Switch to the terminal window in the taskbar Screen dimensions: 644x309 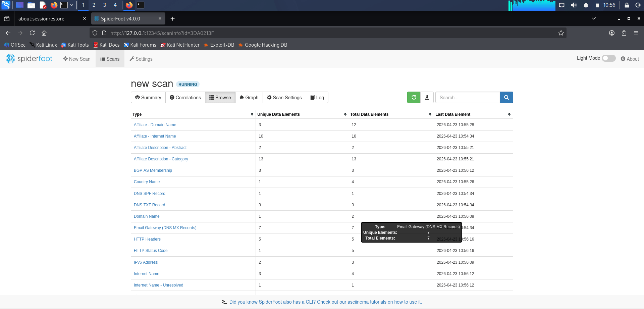[141, 5]
